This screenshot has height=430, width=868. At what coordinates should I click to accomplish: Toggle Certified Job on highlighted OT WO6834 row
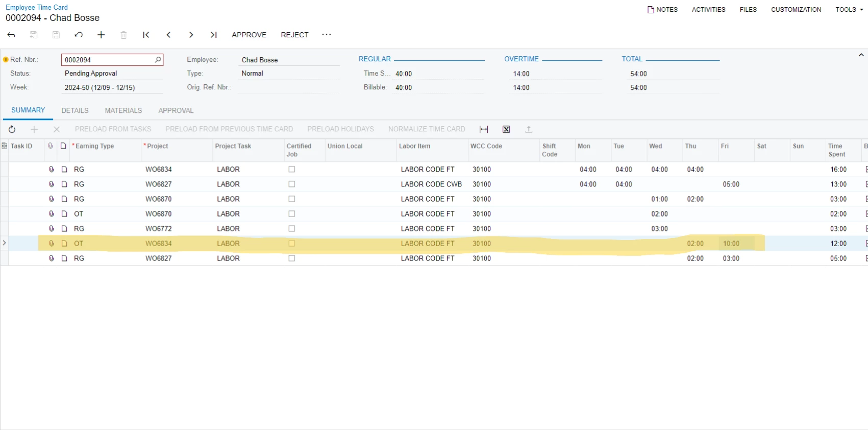pyautogui.click(x=292, y=244)
